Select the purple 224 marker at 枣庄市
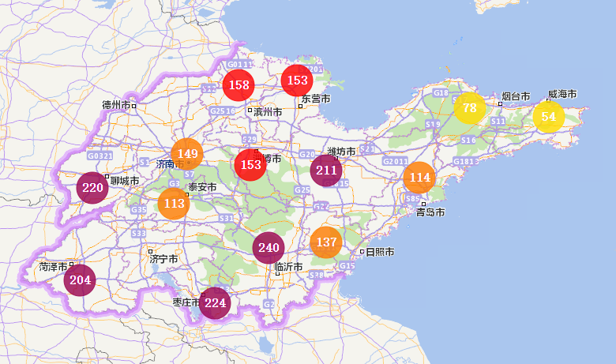 click(215, 302)
